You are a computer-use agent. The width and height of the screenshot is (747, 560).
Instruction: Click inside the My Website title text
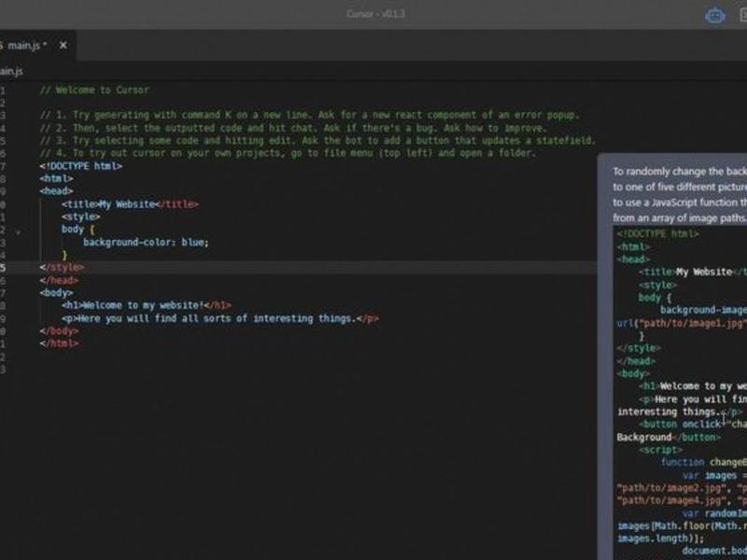tap(128, 204)
